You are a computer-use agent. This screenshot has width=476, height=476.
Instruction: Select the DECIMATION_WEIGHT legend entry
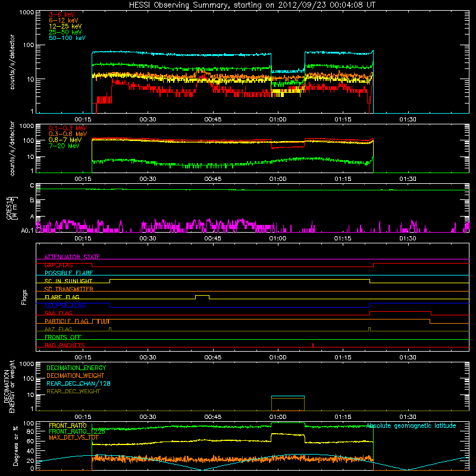click(x=76, y=375)
